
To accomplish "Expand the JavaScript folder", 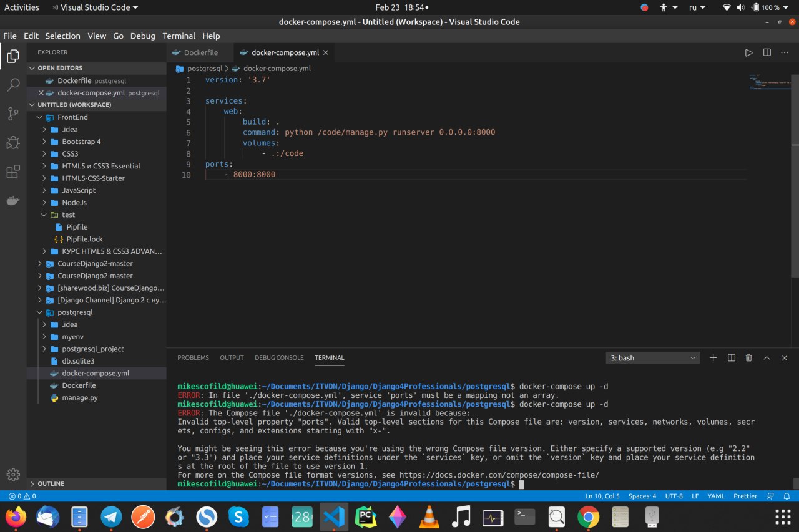I will click(x=97, y=190).
